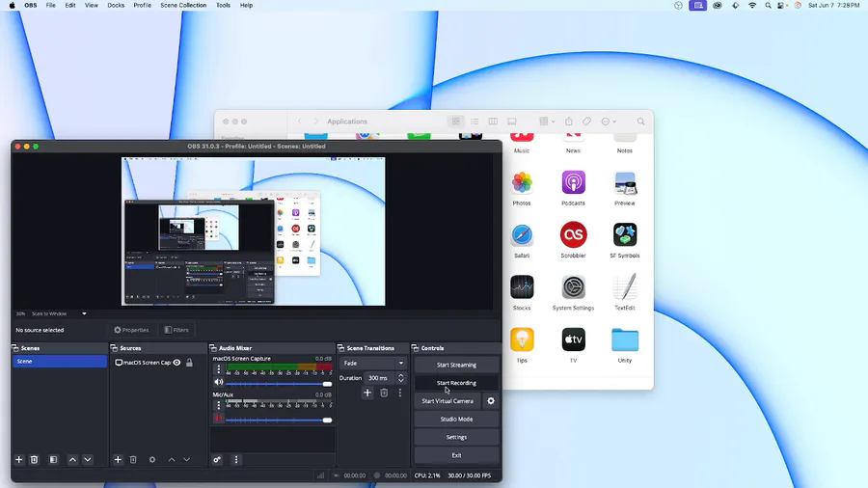
Task: Click the Duration 300 ms input field
Action: pos(380,378)
